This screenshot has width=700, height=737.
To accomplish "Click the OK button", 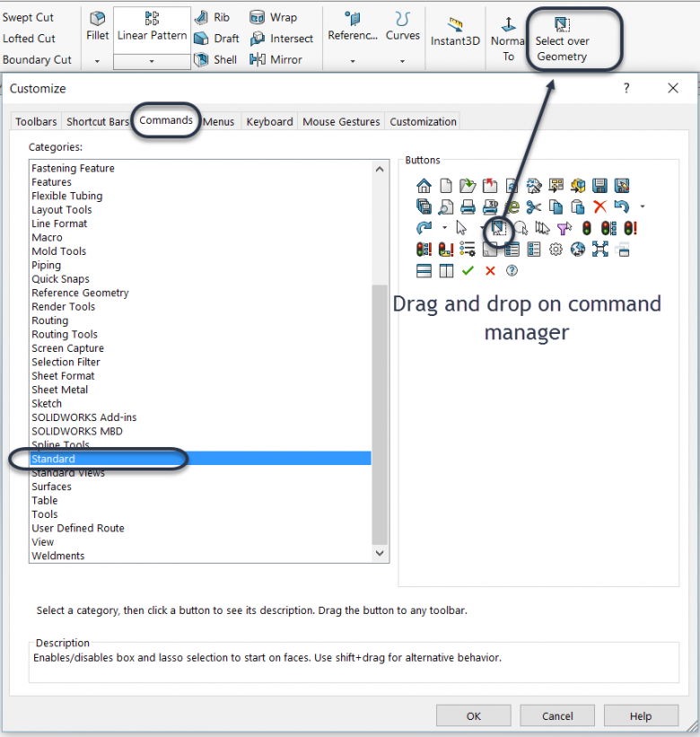I will click(474, 715).
